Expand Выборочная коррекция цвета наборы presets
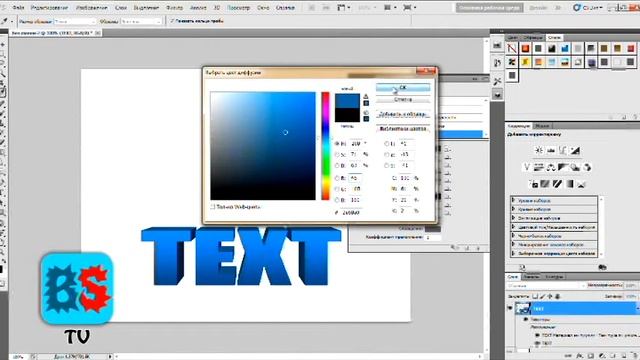 [x=513, y=253]
